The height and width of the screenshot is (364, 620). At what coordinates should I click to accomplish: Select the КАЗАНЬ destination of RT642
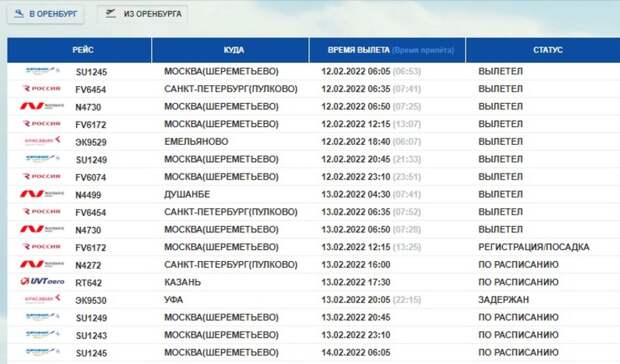183,282
